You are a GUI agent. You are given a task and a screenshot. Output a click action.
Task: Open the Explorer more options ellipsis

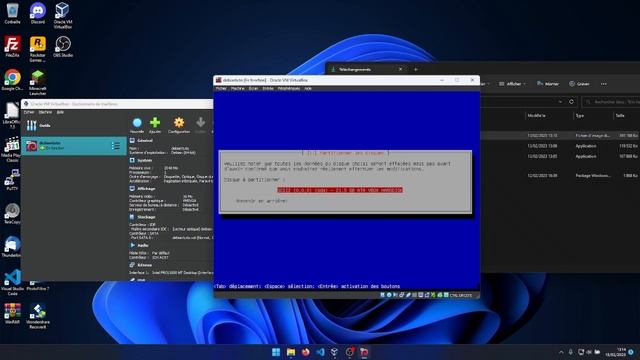[604, 84]
